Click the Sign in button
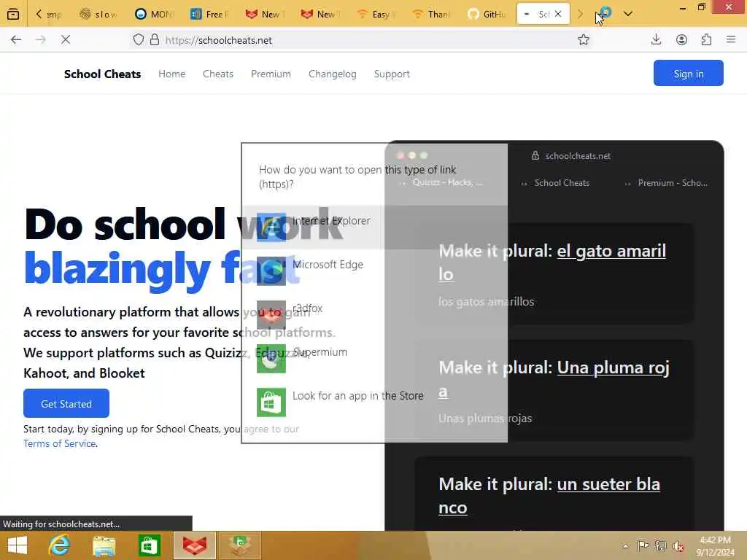 [x=689, y=74]
